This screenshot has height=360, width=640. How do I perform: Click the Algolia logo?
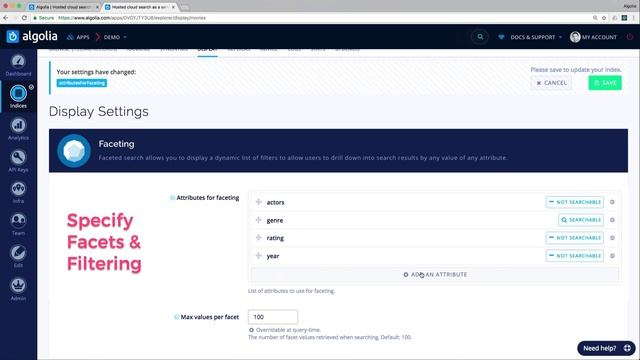tap(32, 36)
